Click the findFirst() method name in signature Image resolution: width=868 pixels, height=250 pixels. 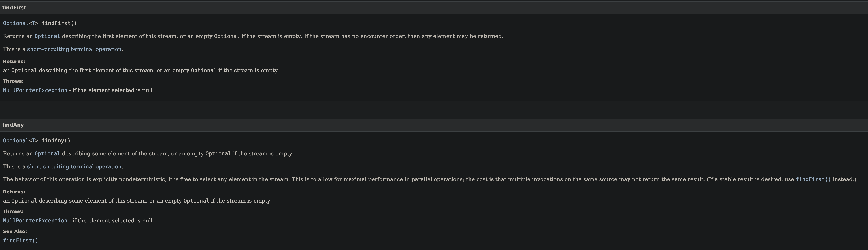coord(59,23)
